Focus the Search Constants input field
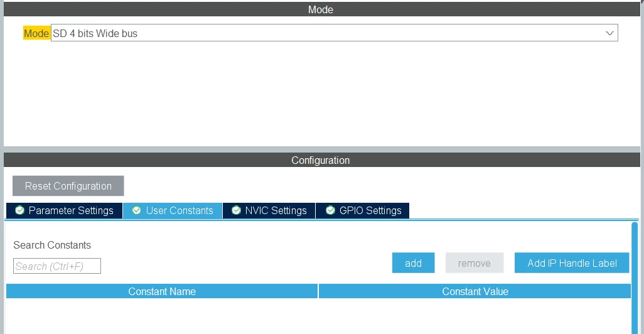This screenshot has width=644, height=334. click(x=57, y=266)
